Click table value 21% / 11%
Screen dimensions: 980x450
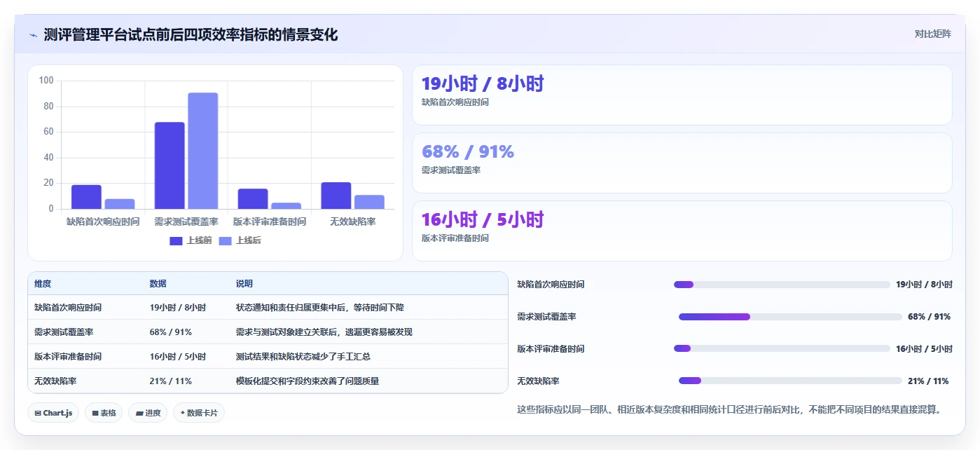point(171,381)
